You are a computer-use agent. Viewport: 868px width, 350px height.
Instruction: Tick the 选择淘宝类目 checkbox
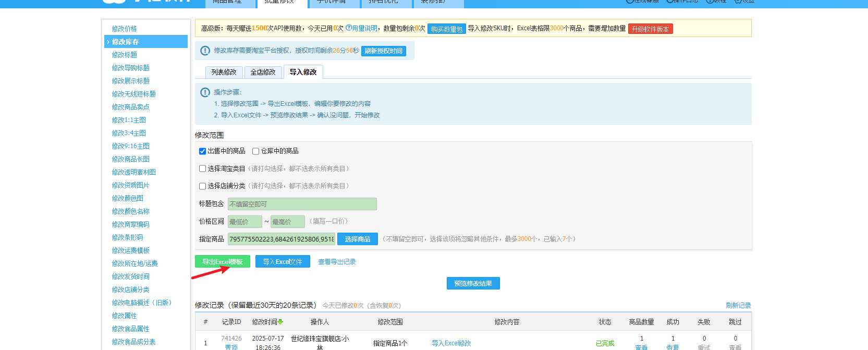202,168
